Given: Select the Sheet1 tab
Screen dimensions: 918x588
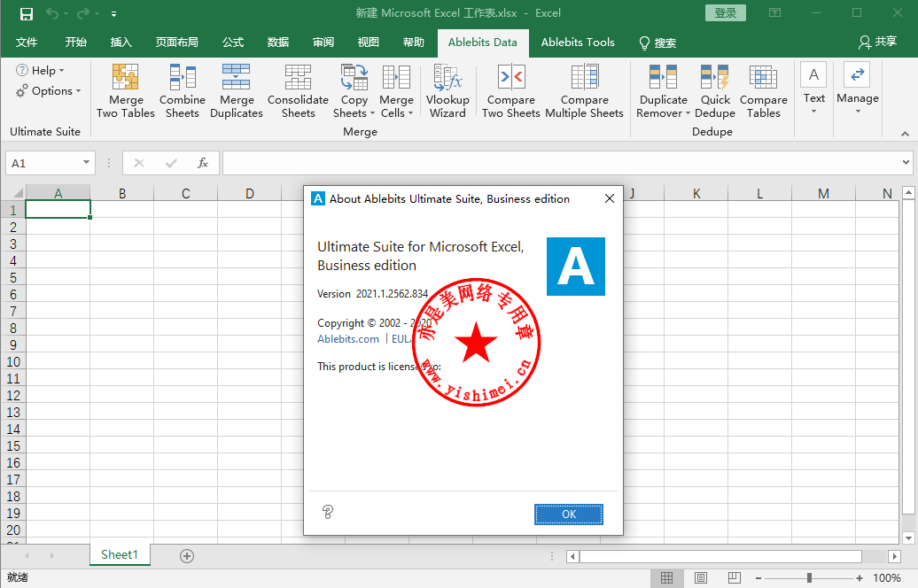Looking at the screenshot, I should click(120, 554).
